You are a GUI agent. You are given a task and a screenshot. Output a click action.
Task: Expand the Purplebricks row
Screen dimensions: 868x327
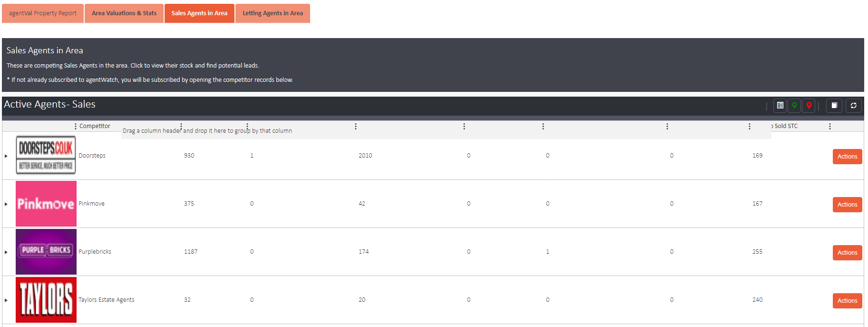6,252
